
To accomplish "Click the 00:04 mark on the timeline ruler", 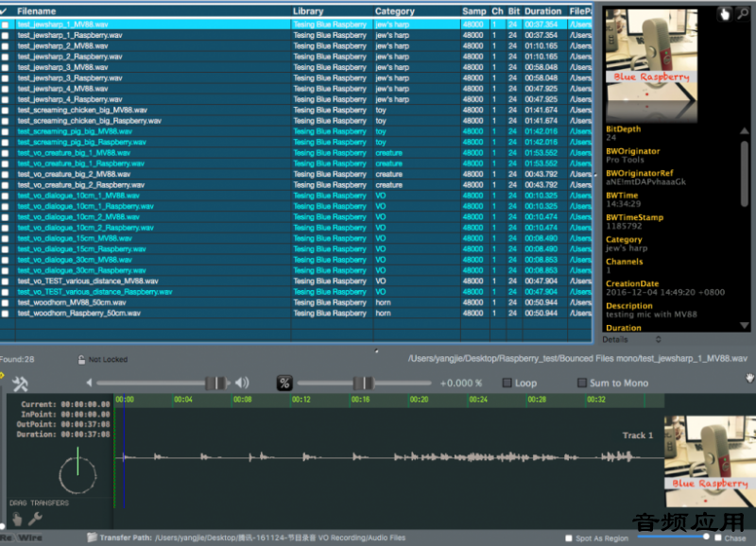I will (183, 400).
